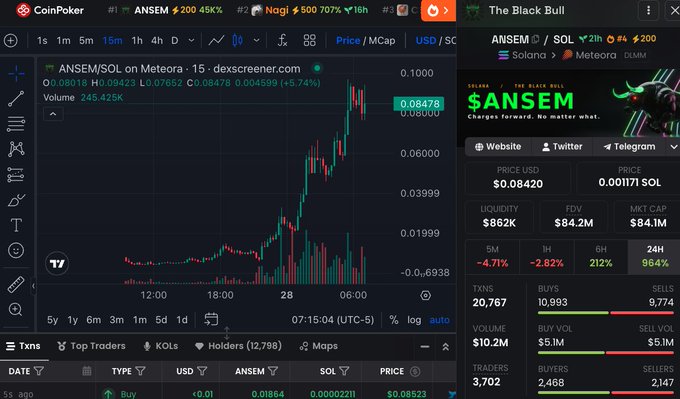The width and height of the screenshot is (680, 399).
Task: Open trending #2 Nagi token
Action: tap(302, 10)
